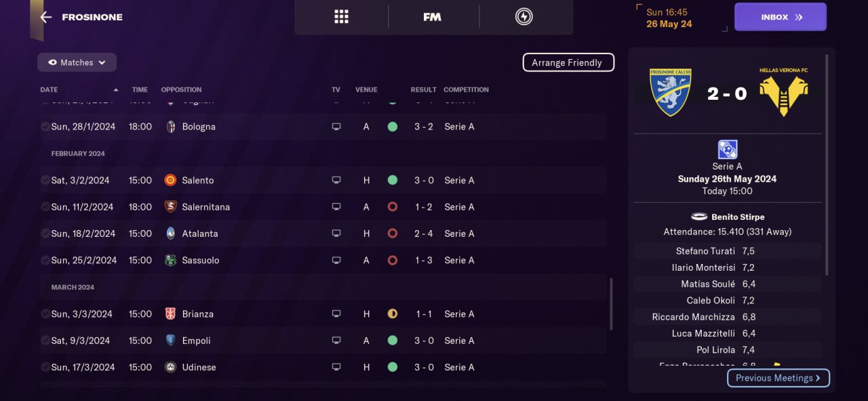Toggle the checkmark beside Sun, 28/1/2024
The height and width of the screenshot is (401, 868).
point(45,127)
